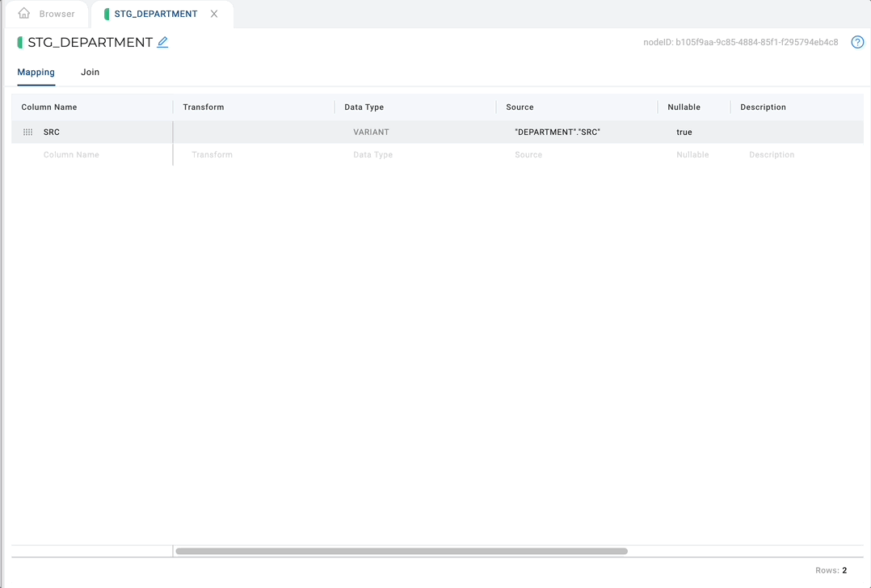Click the Rows: 2 counter label

pos(831,569)
